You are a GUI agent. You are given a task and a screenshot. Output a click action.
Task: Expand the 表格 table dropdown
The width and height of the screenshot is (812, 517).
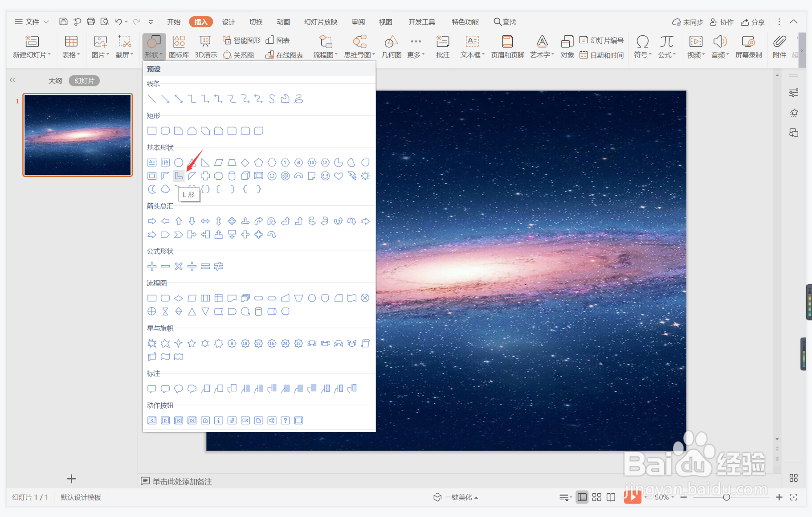[x=71, y=55]
